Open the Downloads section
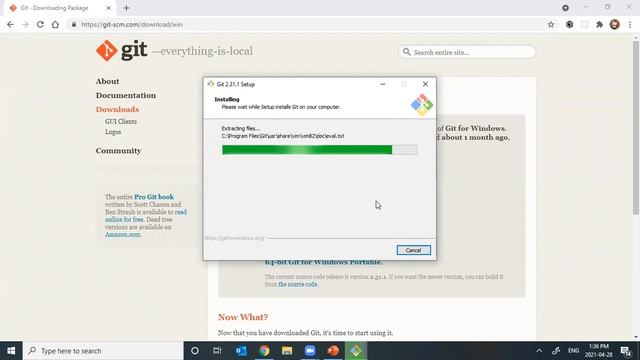Screen dimensions: 640x360 pyautogui.click(x=117, y=109)
